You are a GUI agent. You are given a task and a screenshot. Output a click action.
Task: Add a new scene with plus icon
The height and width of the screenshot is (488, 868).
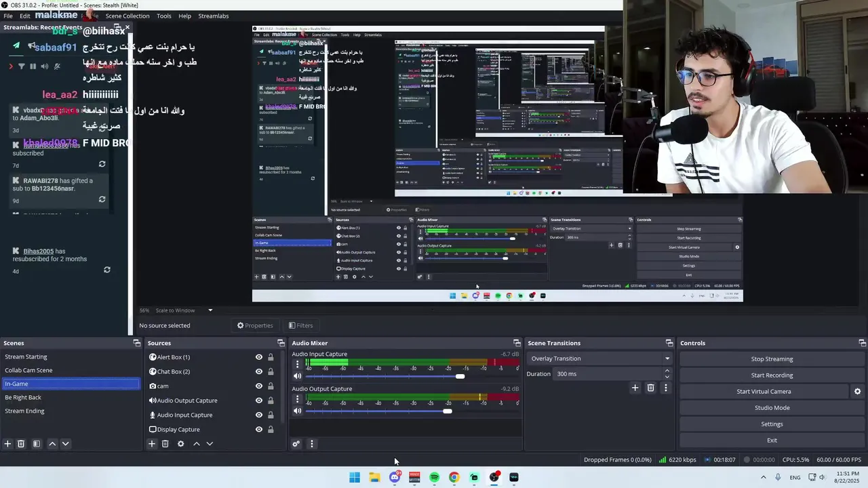(7, 444)
